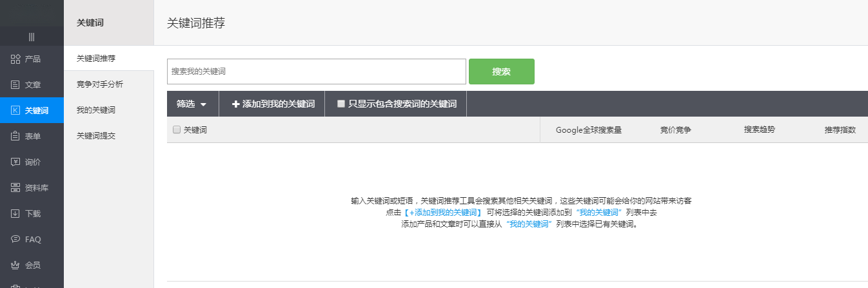Click the 下载 (Download) sidebar icon

[16, 214]
